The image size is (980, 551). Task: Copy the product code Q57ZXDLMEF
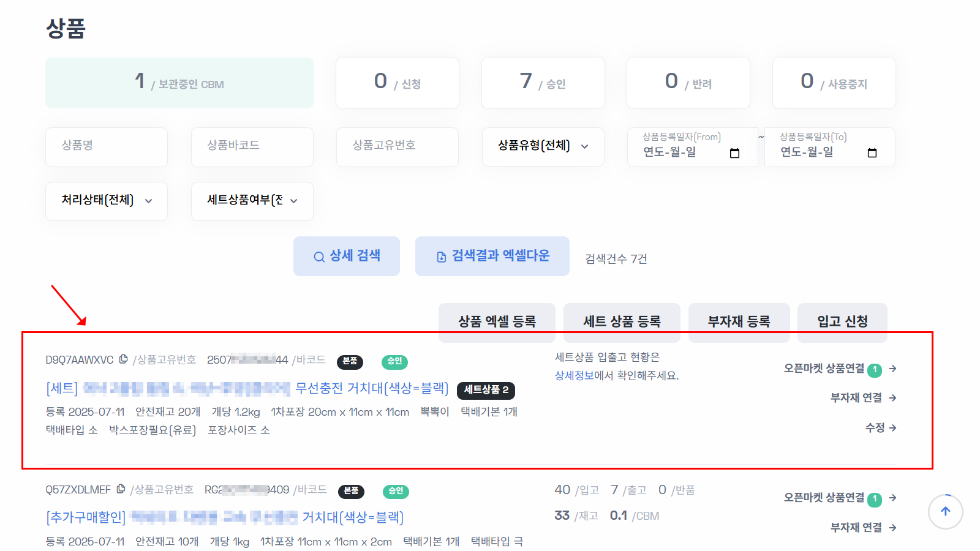[x=121, y=489]
